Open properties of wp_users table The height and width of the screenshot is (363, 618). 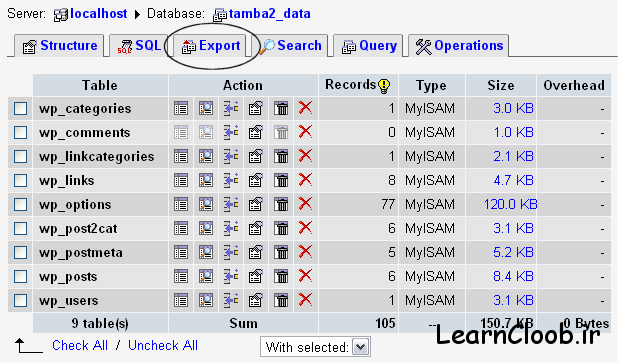[255, 300]
